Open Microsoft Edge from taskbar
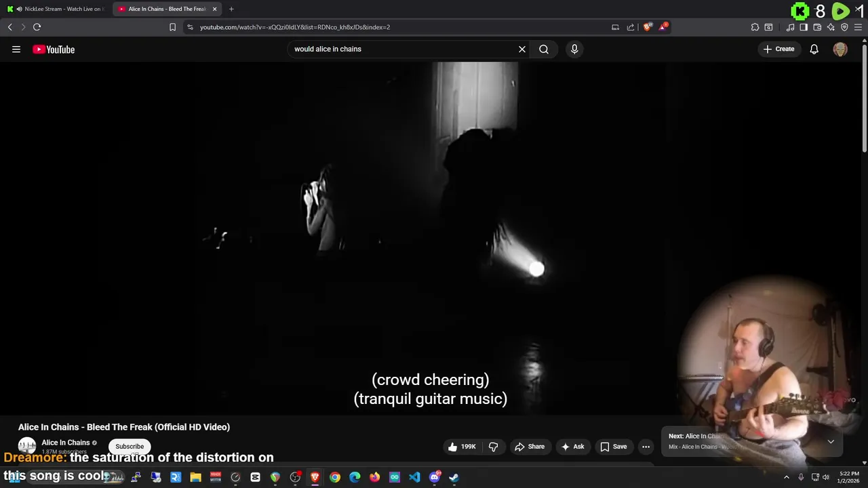The image size is (868, 488). (x=355, y=477)
